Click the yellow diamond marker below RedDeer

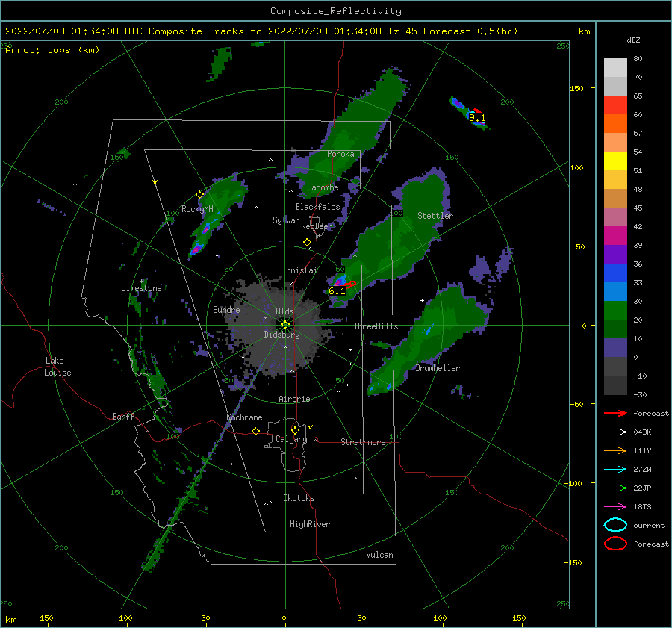(307, 243)
